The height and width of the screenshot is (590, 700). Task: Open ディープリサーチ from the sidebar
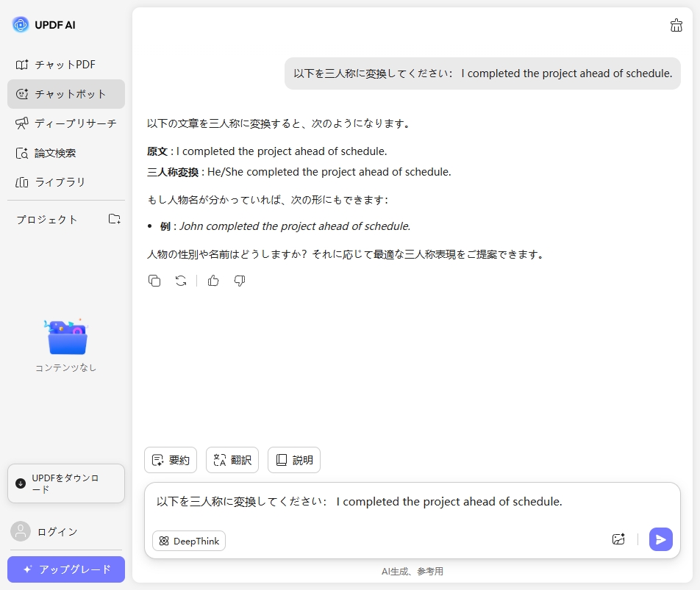coord(66,123)
